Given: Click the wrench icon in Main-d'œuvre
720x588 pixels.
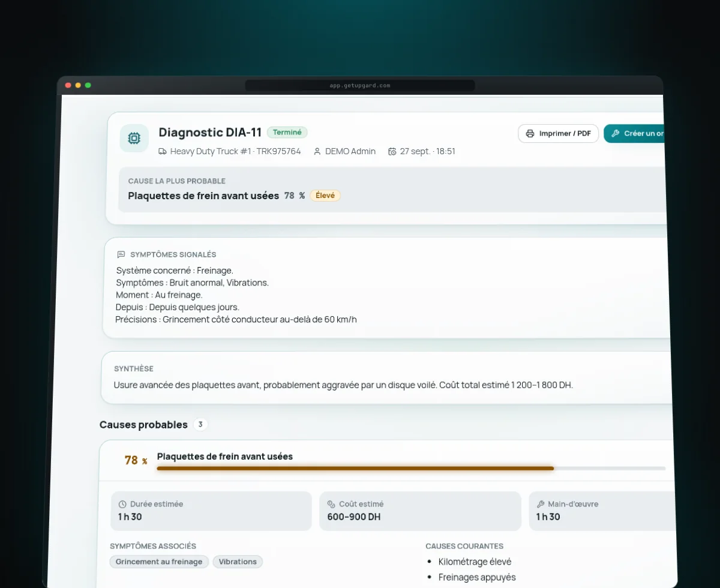Looking at the screenshot, I should pos(541,504).
